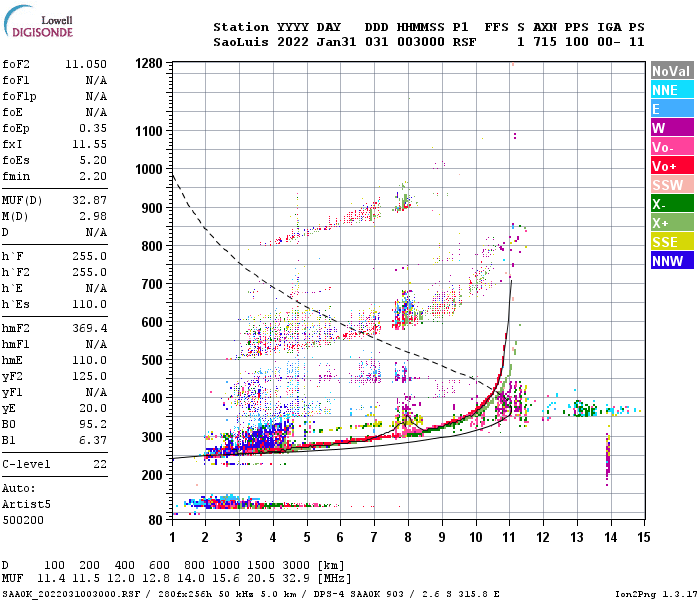This screenshot has width=700, height=600.
Task: Click the 500 km y-axis label
Action: 152,360
